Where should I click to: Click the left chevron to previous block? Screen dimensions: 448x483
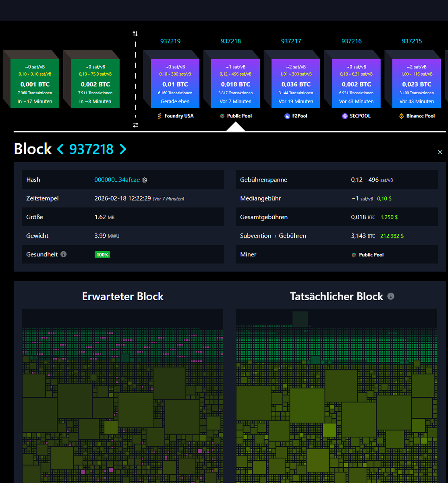[60, 149]
